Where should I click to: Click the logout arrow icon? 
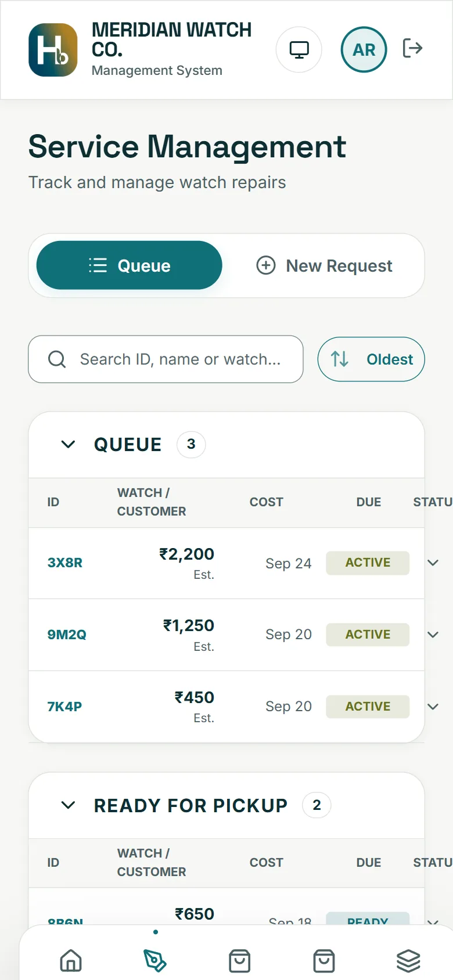pos(412,48)
